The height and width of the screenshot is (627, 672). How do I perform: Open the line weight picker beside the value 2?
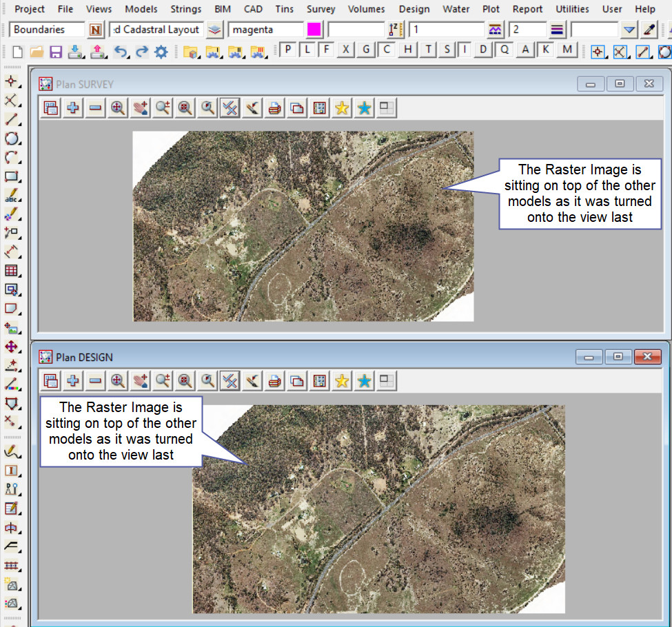coord(558,30)
